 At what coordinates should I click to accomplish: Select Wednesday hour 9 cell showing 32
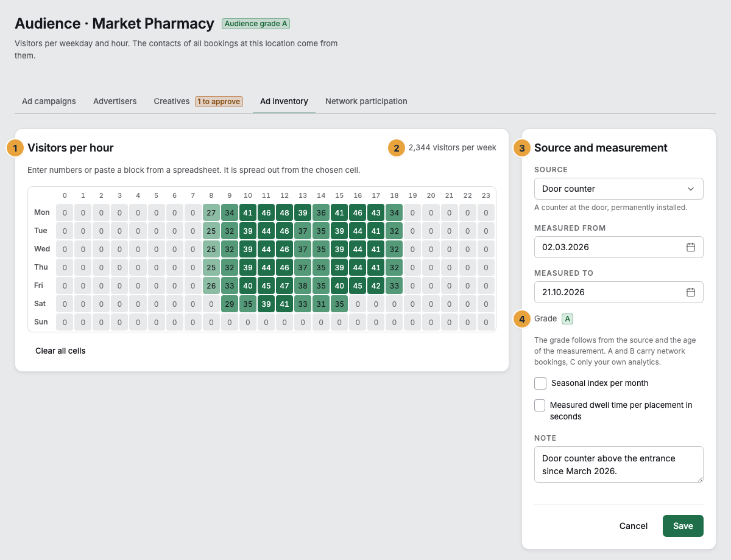pos(230,250)
